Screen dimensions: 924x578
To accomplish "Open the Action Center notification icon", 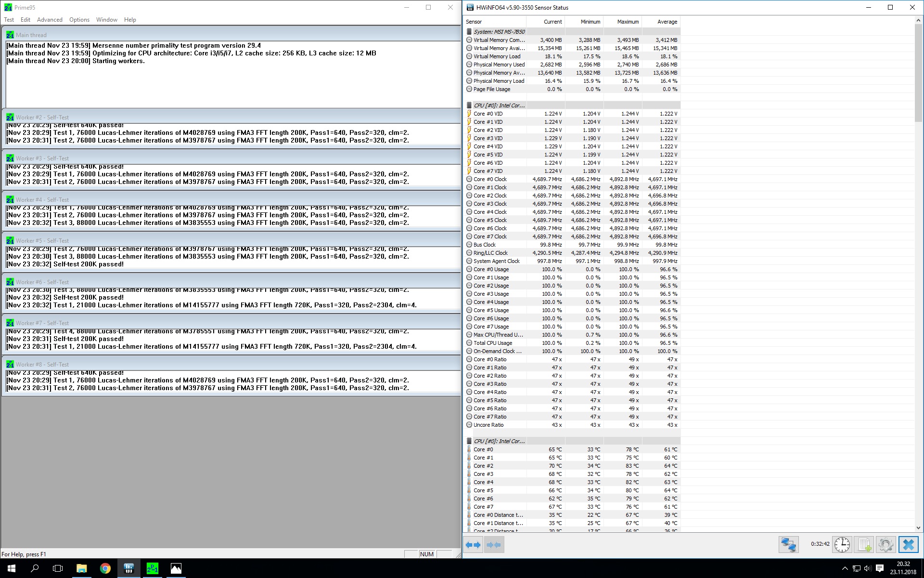I will tap(880, 568).
